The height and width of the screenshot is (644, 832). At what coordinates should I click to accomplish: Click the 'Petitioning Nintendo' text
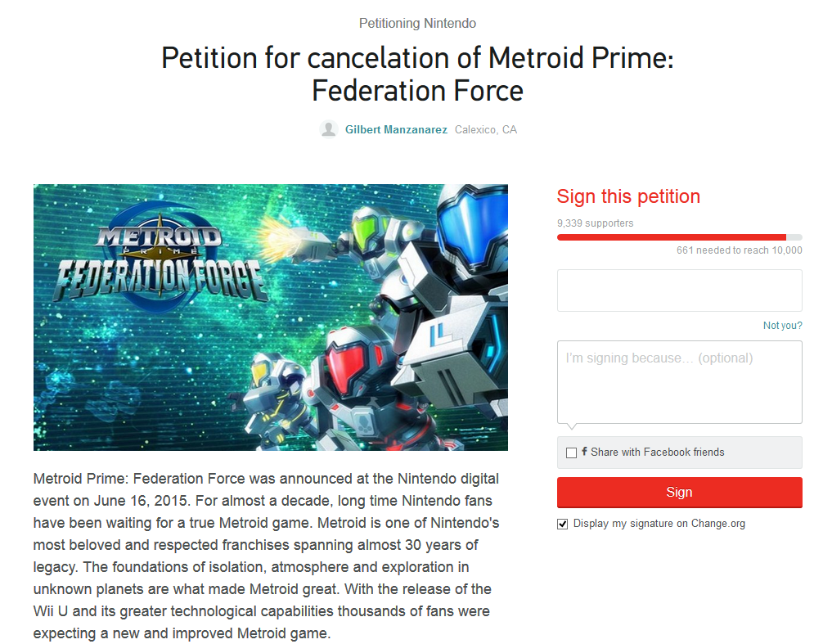coord(417,23)
